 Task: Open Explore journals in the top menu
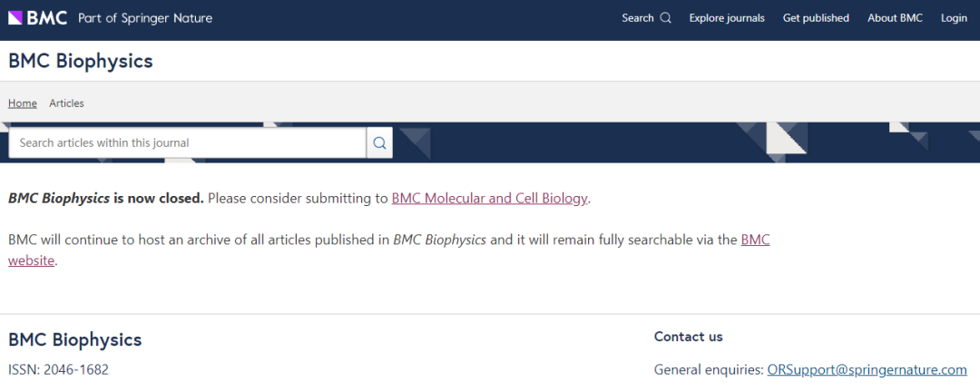click(727, 18)
